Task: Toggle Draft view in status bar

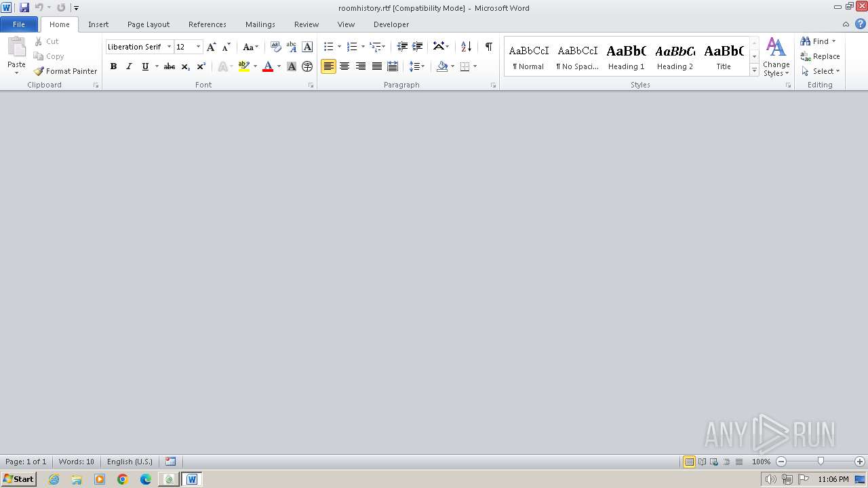Action: 739,462
